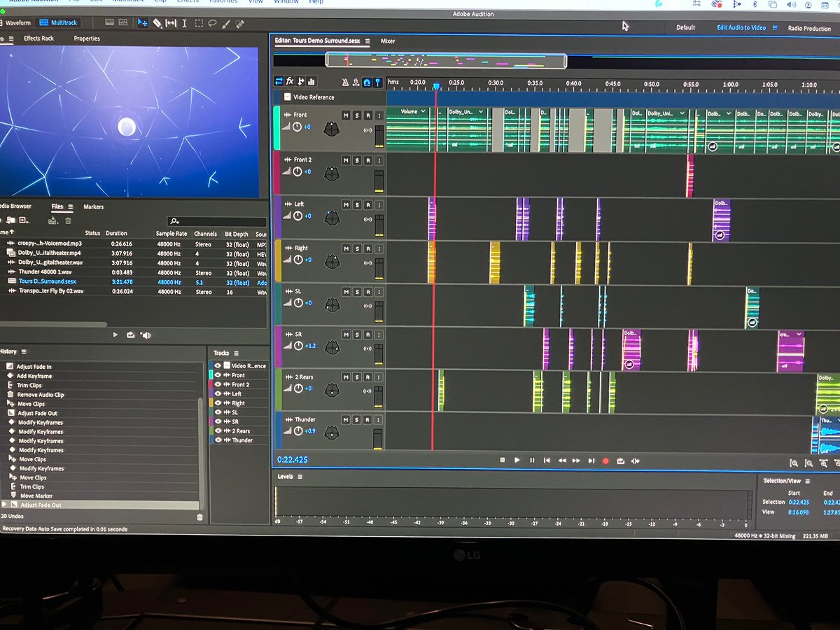Click Play in the Files panel preview
Screen dimensions: 840x630
point(115,335)
